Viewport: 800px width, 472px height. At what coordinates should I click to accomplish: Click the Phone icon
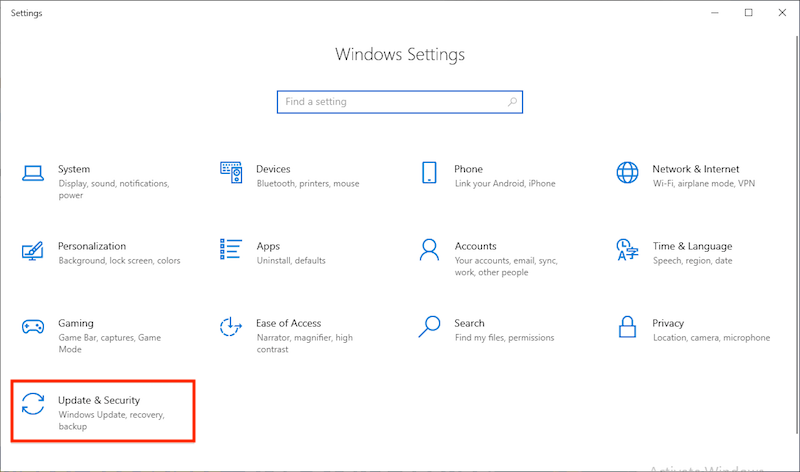[x=429, y=172]
